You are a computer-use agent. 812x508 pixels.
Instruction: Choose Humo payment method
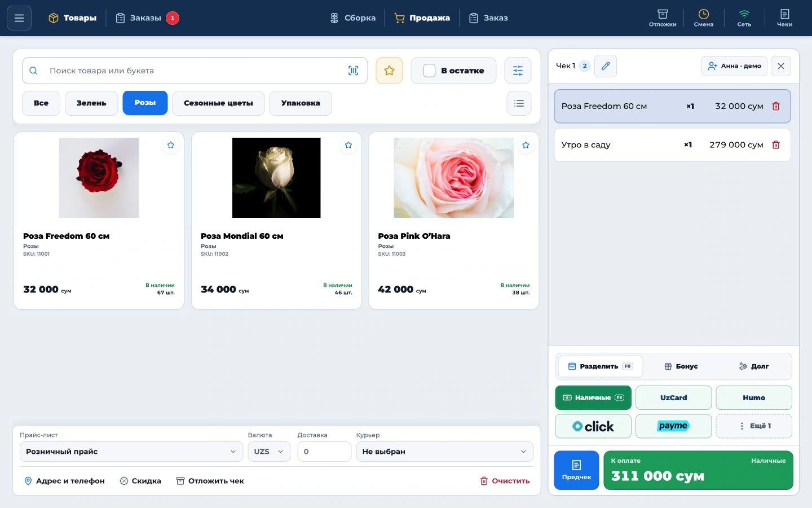(754, 398)
